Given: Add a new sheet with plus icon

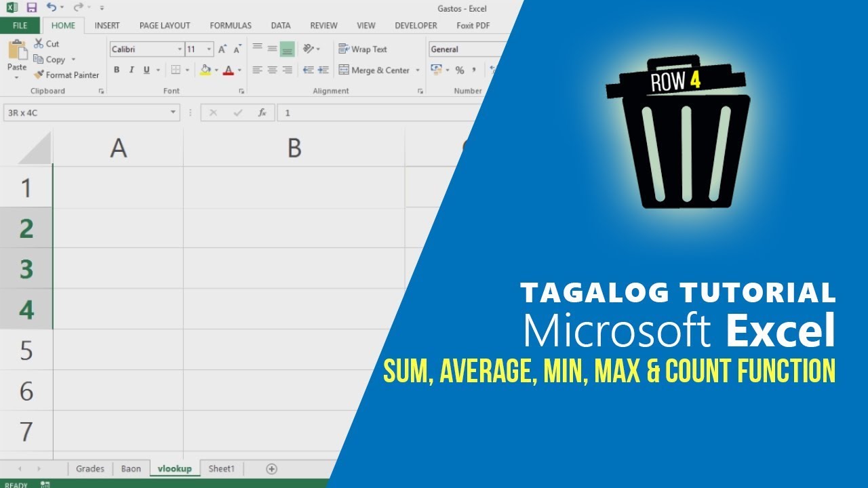Looking at the screenshot, I should (271, 468).
